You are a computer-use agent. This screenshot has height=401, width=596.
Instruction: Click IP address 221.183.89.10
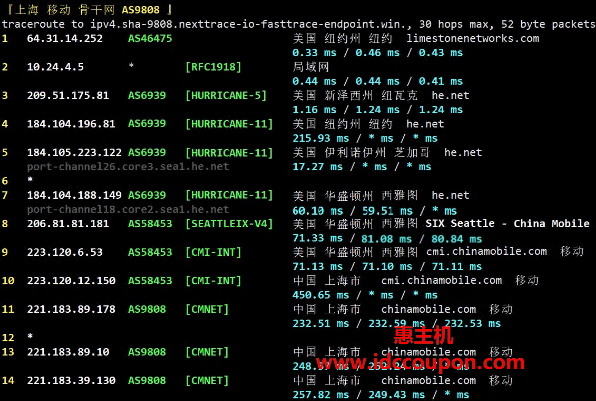point(68,352)
